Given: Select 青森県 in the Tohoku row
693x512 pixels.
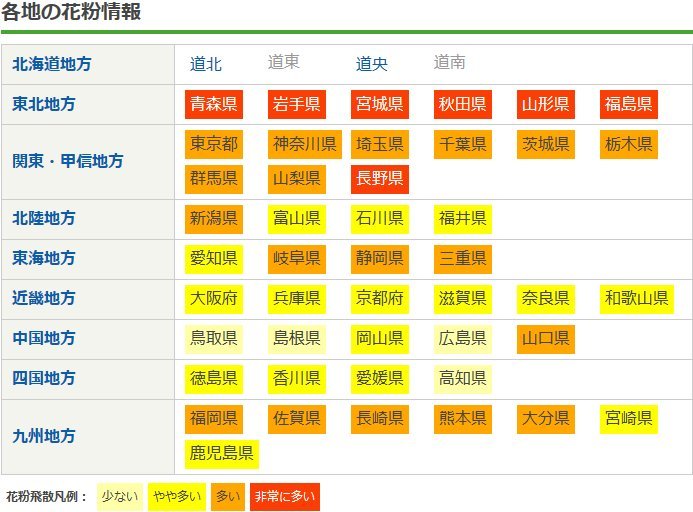Looking at the screenshot, I should tap(214, 104).
